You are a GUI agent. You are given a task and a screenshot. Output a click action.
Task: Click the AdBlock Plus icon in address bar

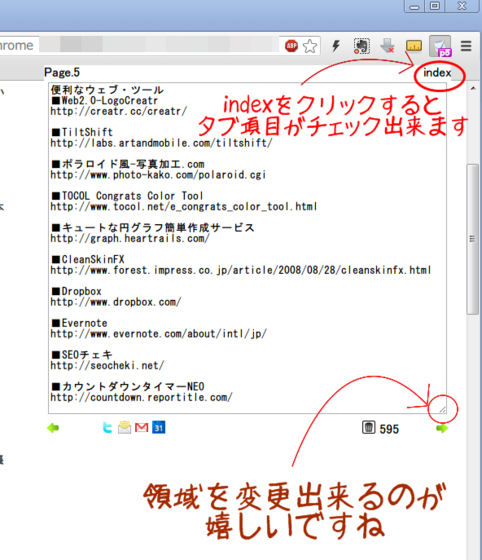tap(291, 46)
